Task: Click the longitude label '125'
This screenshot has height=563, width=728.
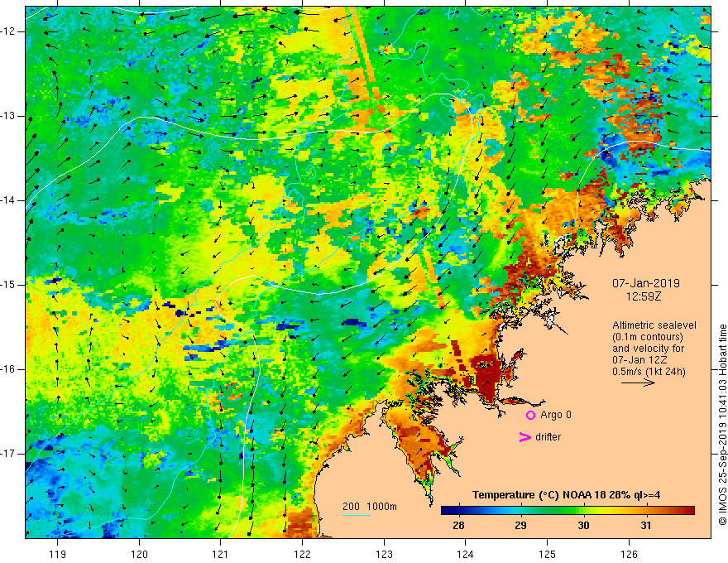Action: click(548, 554)
